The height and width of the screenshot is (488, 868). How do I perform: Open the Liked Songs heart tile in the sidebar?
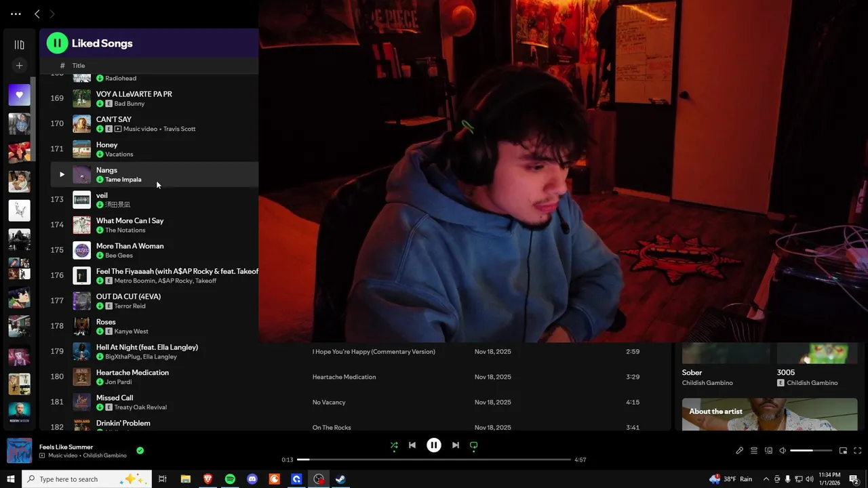tap(19, 95)
